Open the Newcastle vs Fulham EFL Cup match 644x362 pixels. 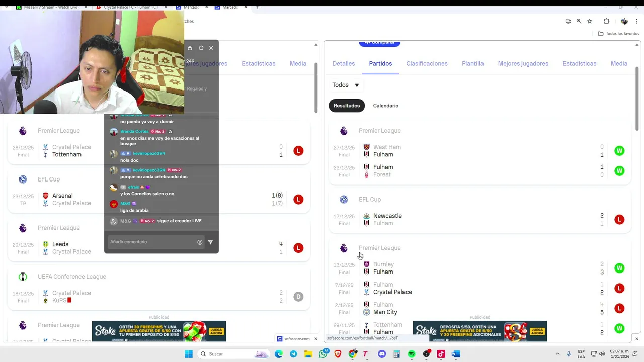[479, 219]
